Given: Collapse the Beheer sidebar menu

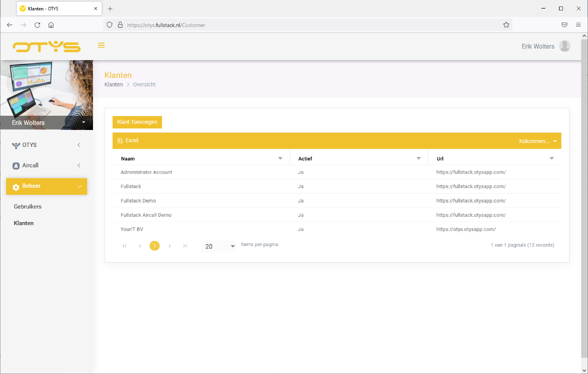Looking at the screenshot, I should pyautogui.click(x=47, y=186).
